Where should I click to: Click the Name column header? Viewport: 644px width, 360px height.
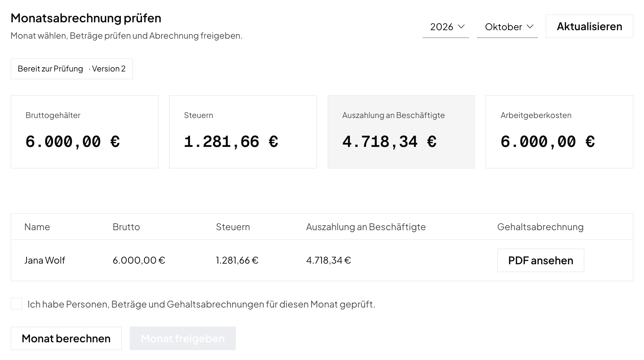(x=37, y=227)
